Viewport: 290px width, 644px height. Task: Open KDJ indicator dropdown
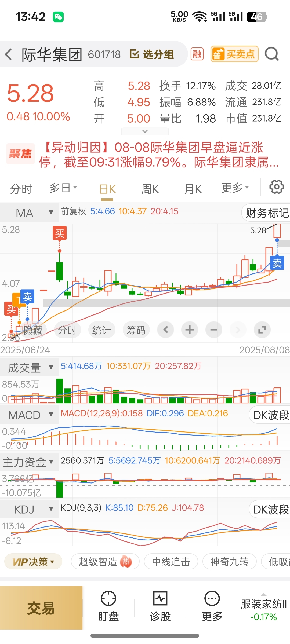coord(29,509)
